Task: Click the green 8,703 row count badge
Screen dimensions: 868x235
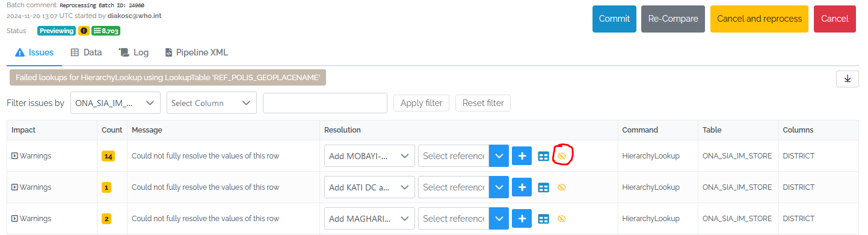Action: coord(106,31)
